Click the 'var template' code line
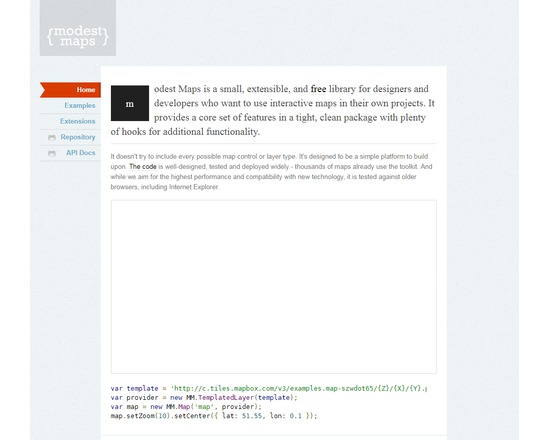The width and height of the screenshot is (550, 440). (x=269, y=388)
